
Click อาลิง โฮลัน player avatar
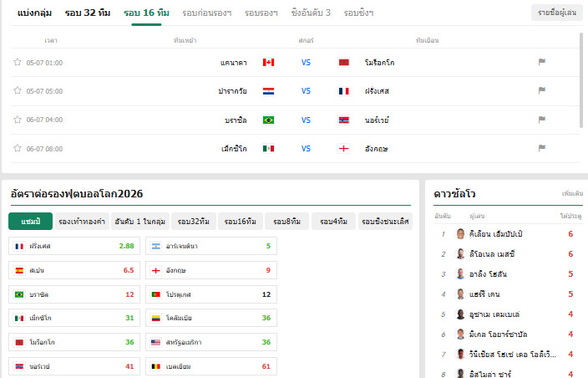460,274
